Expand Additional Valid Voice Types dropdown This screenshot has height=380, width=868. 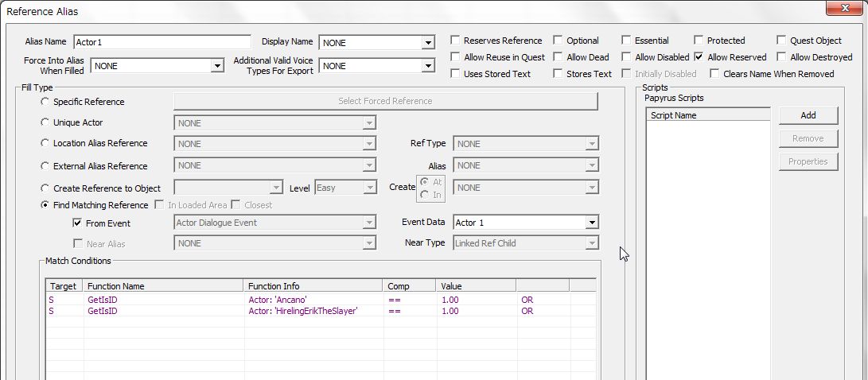tap(428, 67)
